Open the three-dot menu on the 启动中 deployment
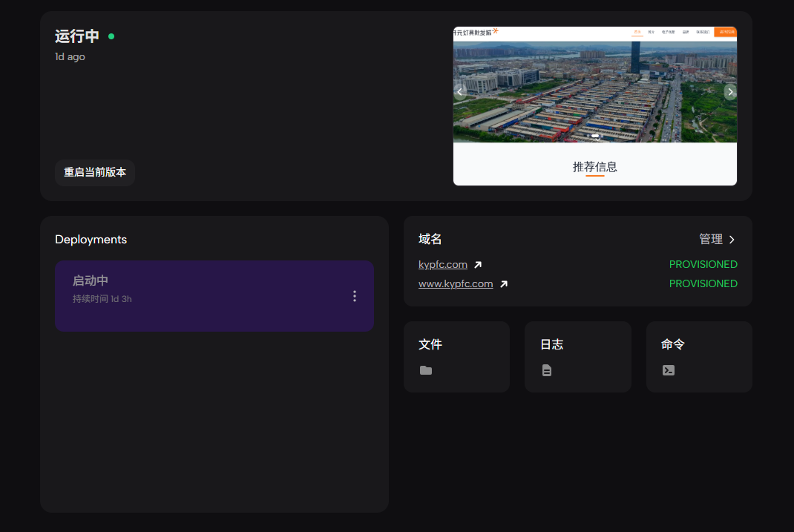This screenshot has height=532, width=794. [x=354, y=296]
